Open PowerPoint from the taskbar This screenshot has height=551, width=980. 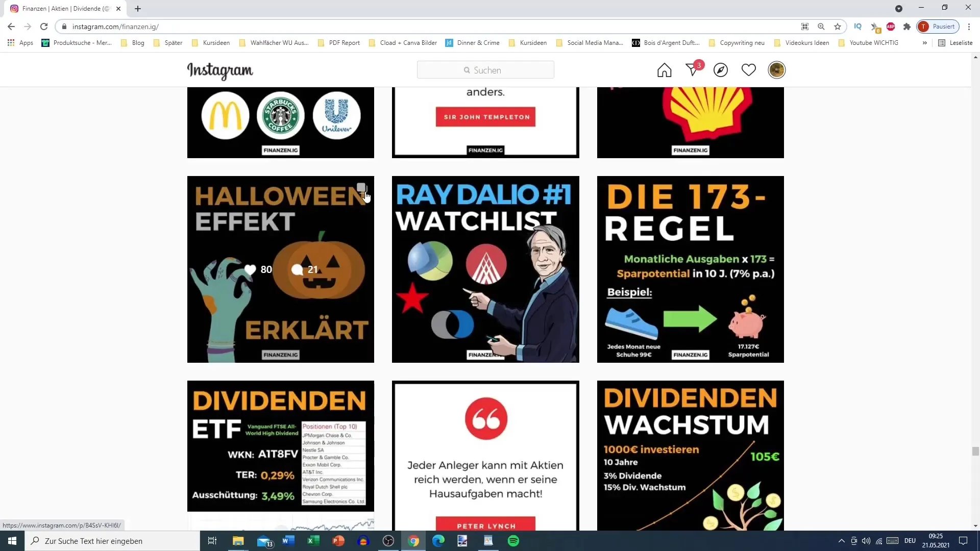pos(338,541)
